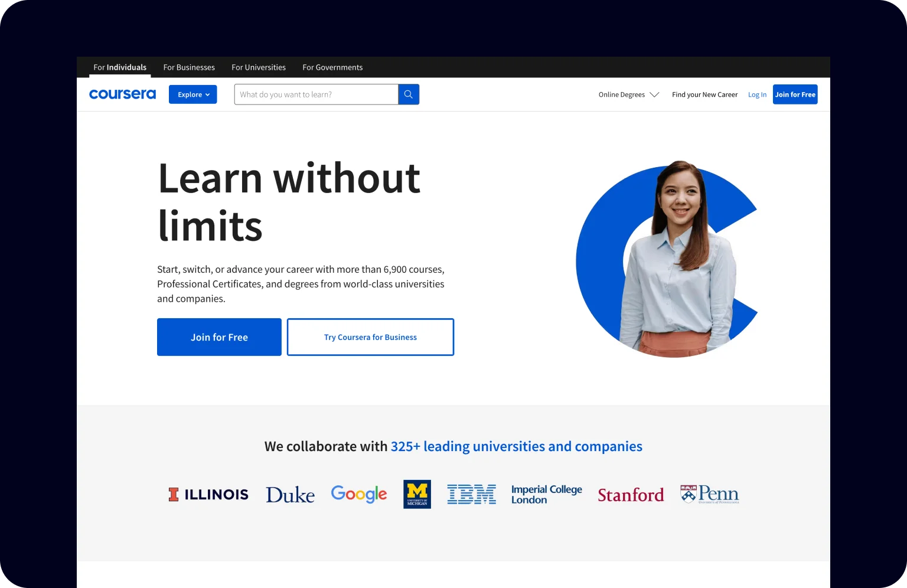Click the Penn university logo
The width and height of the screenshot is (907, 588).
click(709, 494)
